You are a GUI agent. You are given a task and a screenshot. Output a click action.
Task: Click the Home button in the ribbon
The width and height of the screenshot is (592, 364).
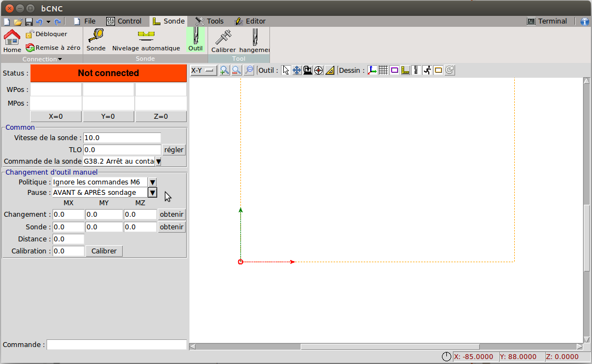[x=12, y=41]
